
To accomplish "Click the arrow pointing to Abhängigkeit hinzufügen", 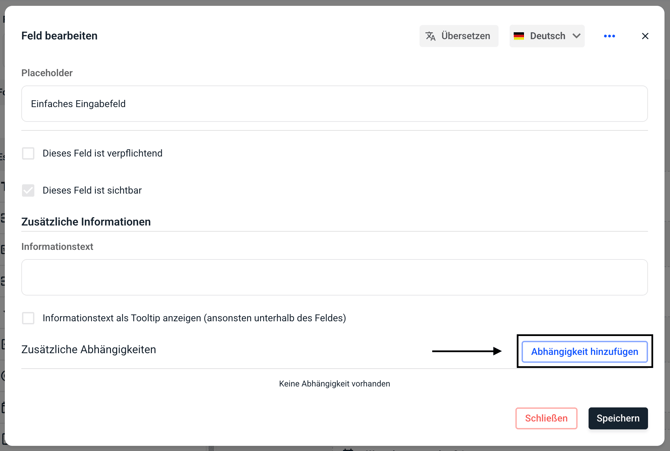I will coord(466,351).
